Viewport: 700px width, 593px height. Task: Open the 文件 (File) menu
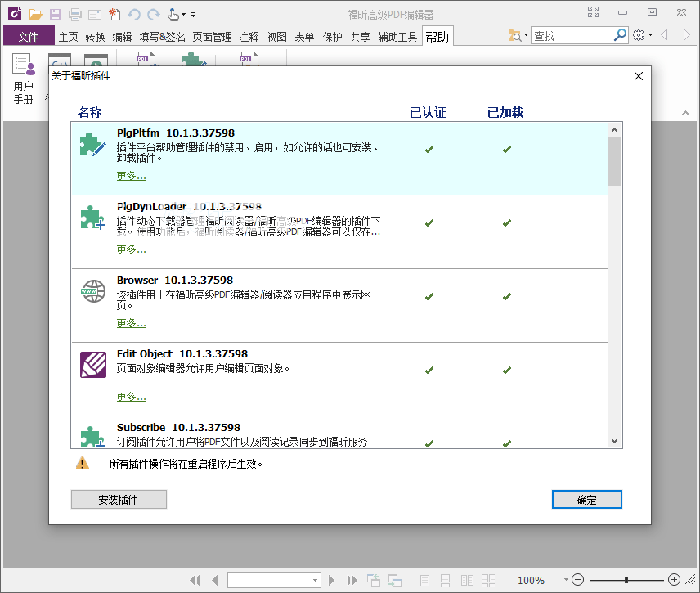tap(29, 36)
